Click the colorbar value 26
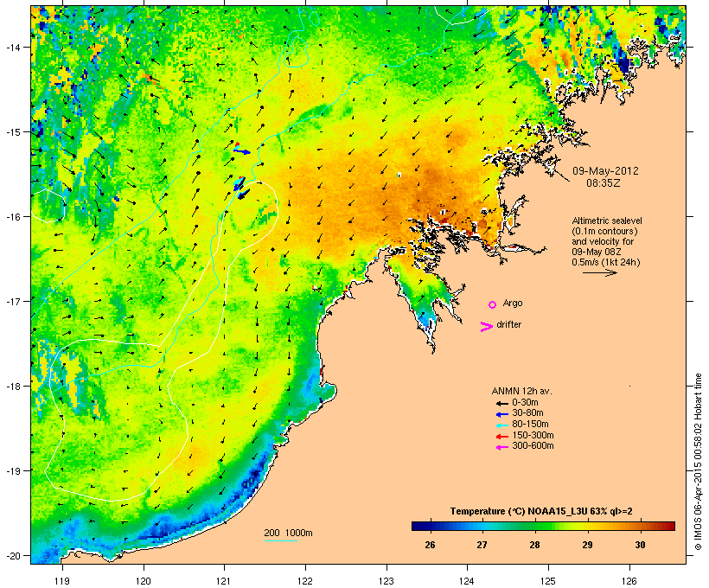The height and width of the screenshot is (588, 709). [430, 545]
